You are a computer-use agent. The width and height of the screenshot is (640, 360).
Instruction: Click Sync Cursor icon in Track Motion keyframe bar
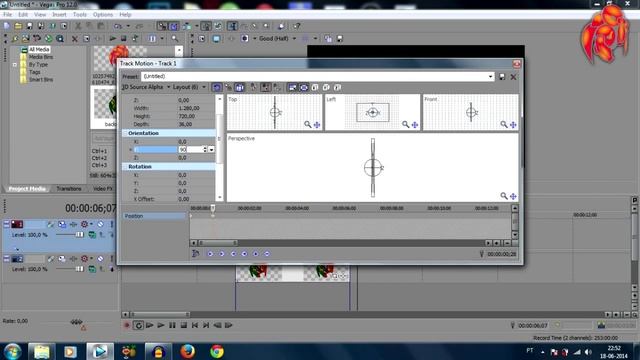[x=196, y=254]
